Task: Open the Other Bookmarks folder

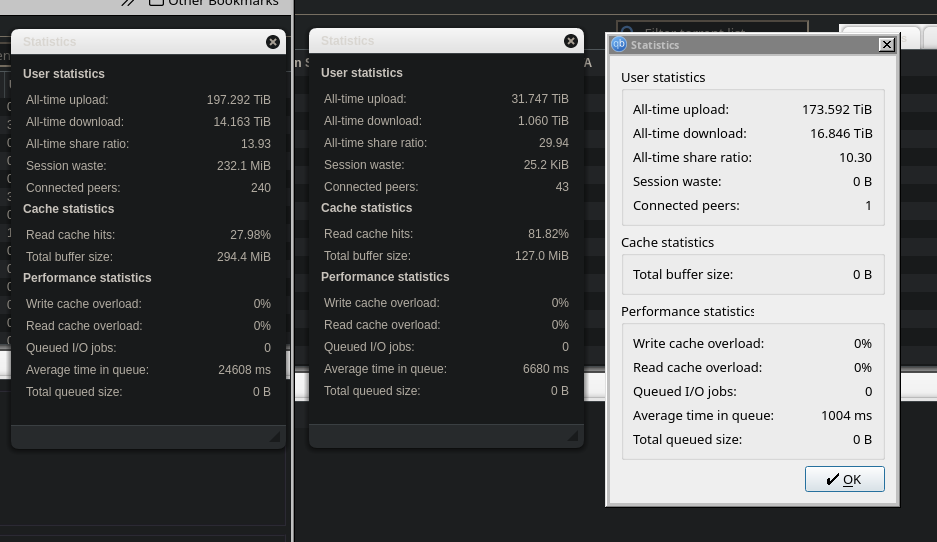Action: 213,2
